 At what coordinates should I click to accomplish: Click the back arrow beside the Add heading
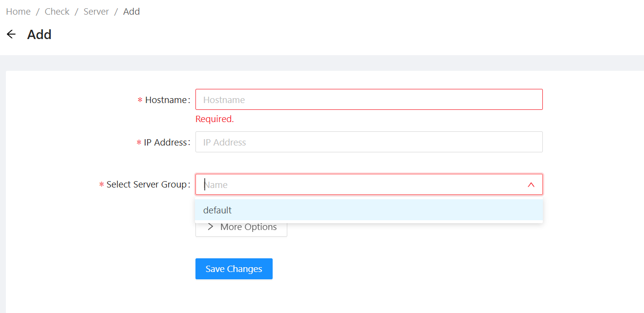[11, 34]
